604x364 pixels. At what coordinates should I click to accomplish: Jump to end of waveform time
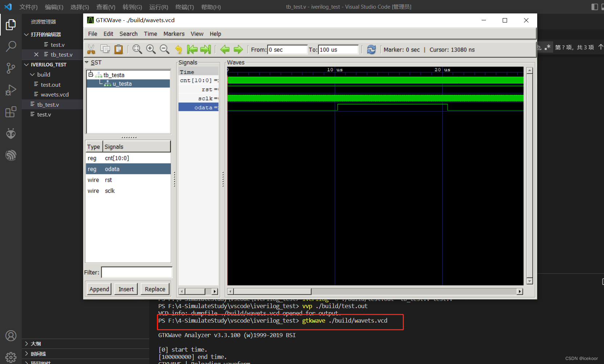pos(206,49)
